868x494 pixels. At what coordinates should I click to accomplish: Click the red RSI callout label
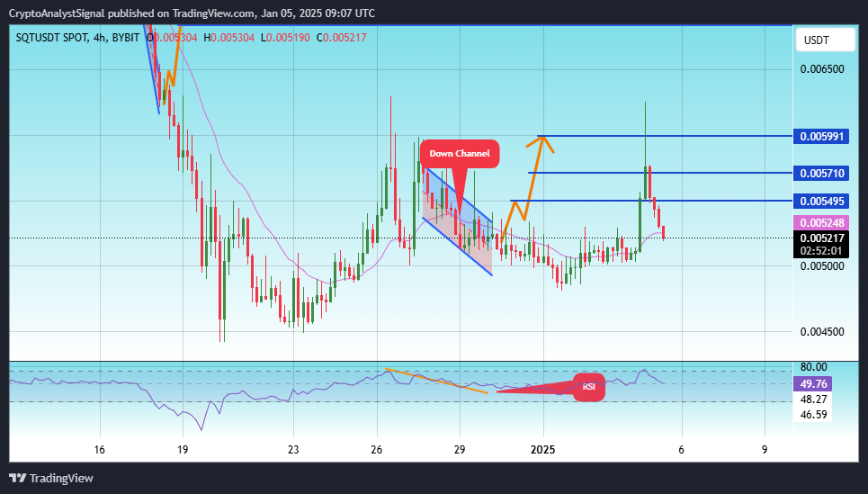tap(588, 387)
